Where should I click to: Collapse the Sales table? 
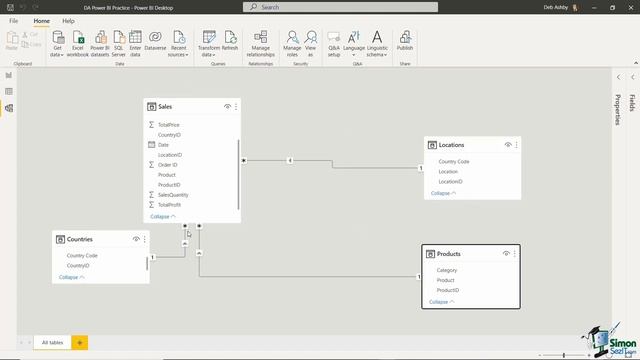[162, 217]
